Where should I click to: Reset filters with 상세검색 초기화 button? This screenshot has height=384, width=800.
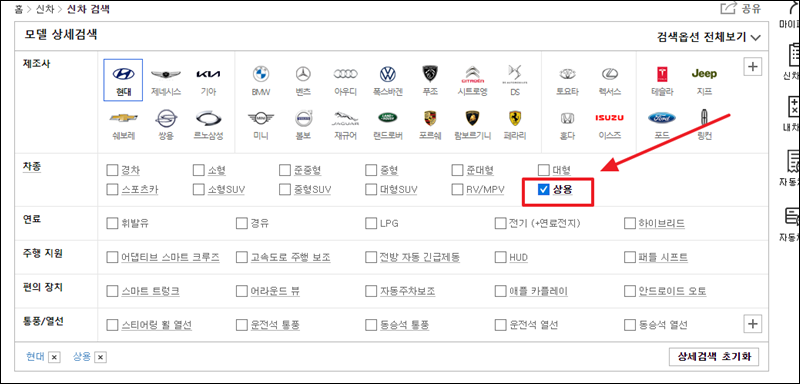click(x=714, y=356)
